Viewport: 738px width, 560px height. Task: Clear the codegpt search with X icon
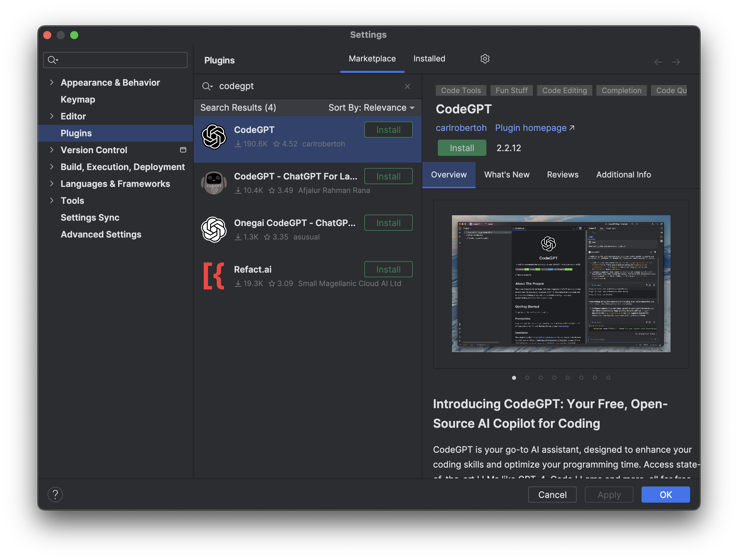coord(407,86)
